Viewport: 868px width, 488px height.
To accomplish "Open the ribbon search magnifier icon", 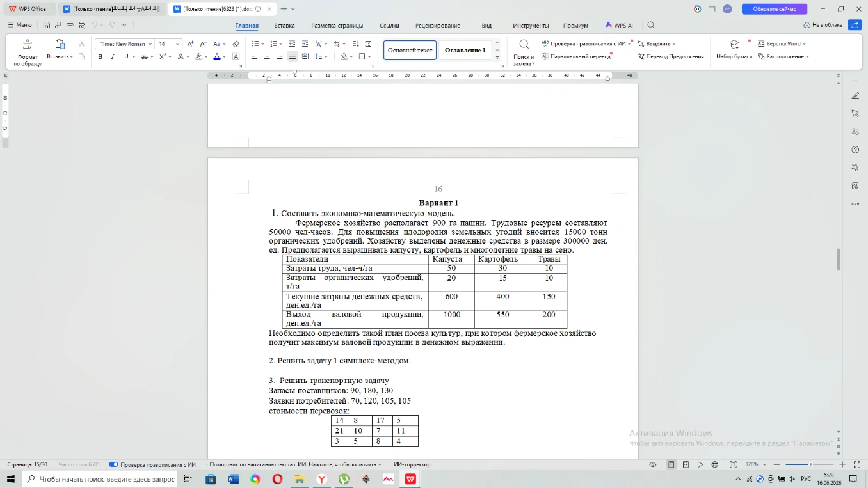I will 651,26.
